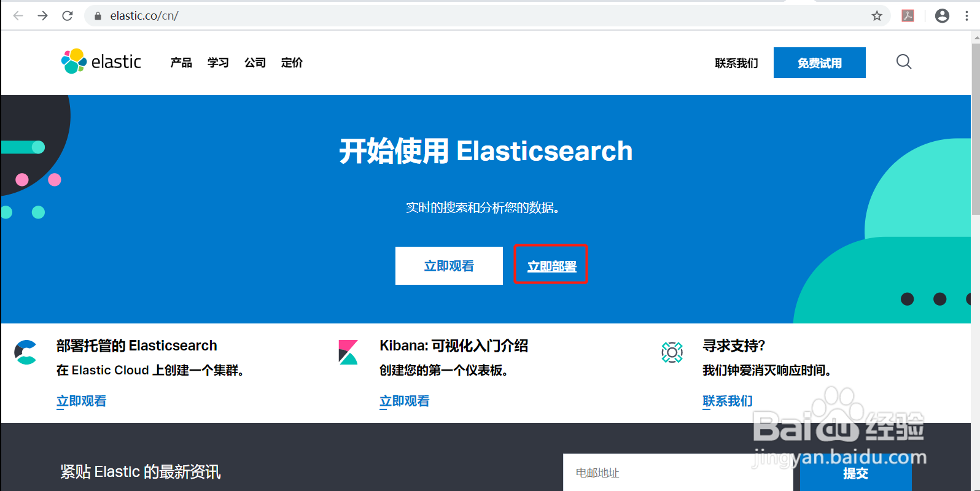The width and height of the screenshot is (980, 491).
Task: Open the 产品 menu
Action: point(181,63)
